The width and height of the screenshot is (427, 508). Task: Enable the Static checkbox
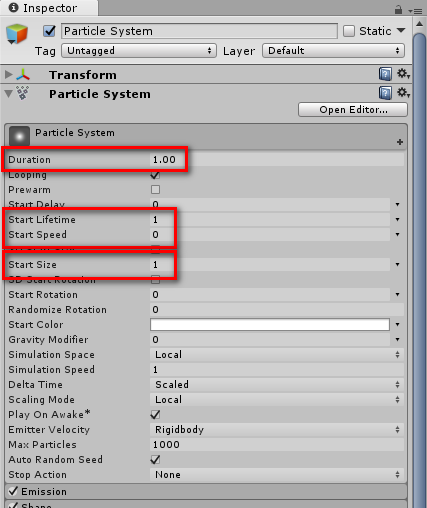[349, 31]
